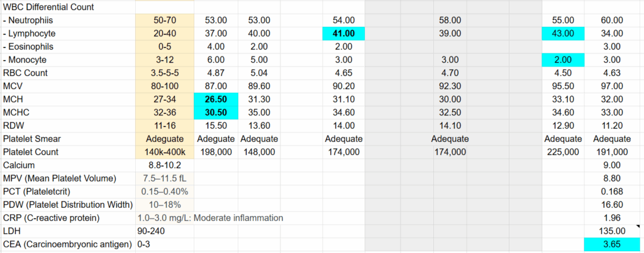The width and height of the screenshot is (644, 253).
Task: Select the WBC Differential Count header cell
Action: [x=48, y=8]
